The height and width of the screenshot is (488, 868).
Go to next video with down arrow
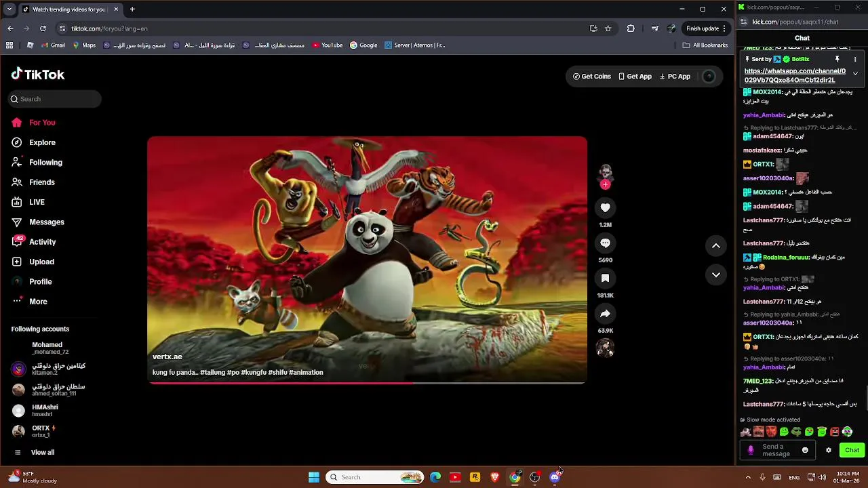pos(716,274)
